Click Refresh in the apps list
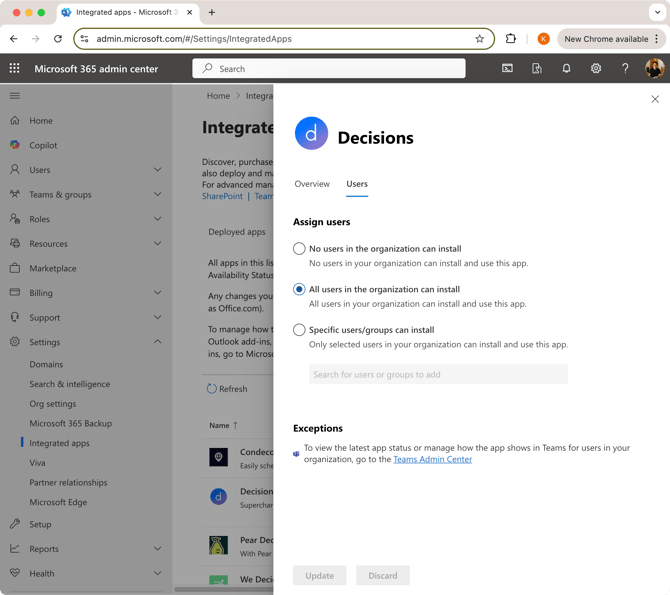 [x=227, y=389]
